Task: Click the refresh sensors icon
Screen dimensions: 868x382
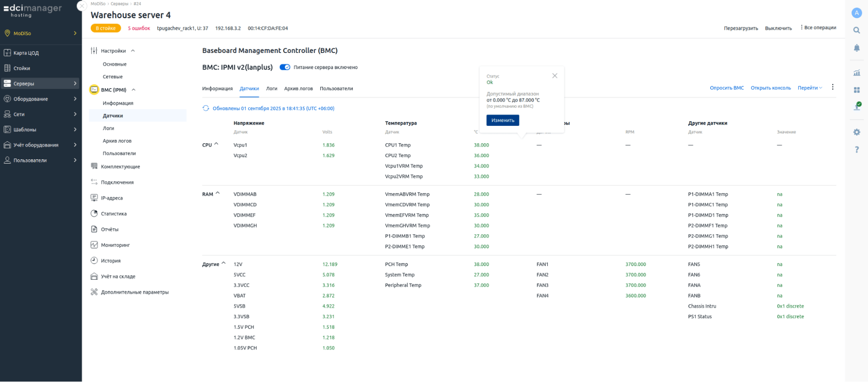Action: coord(206,109)
